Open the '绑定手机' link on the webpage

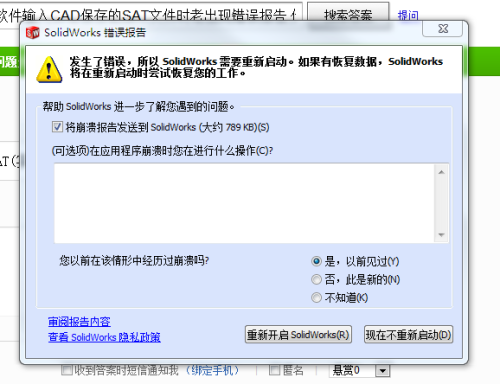coord(212,370)
